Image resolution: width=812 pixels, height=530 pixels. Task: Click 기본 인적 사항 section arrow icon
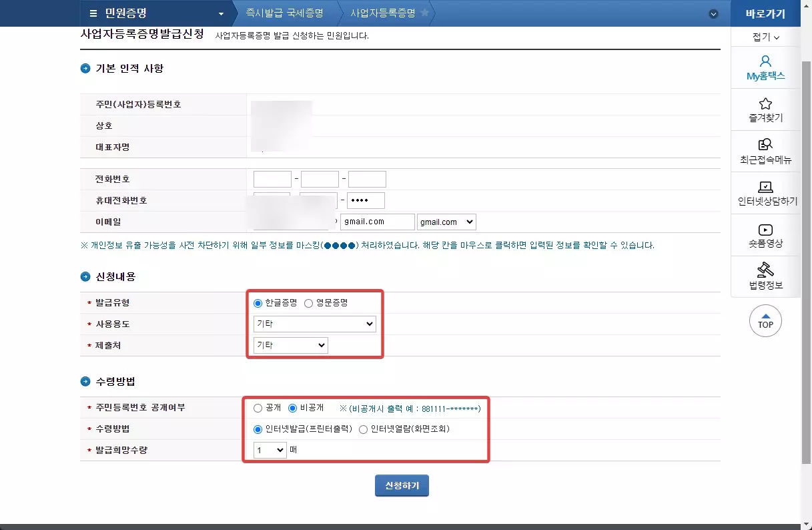point(85,69)
